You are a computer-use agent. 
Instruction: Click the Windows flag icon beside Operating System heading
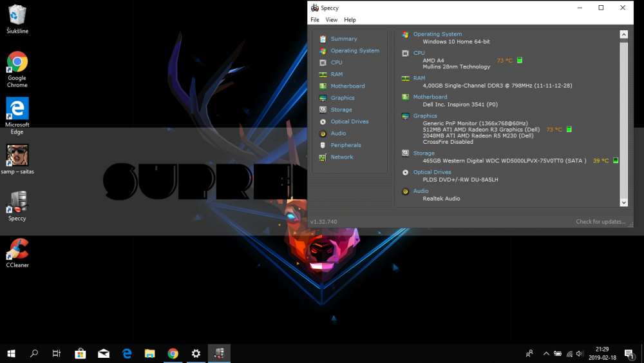405,35
